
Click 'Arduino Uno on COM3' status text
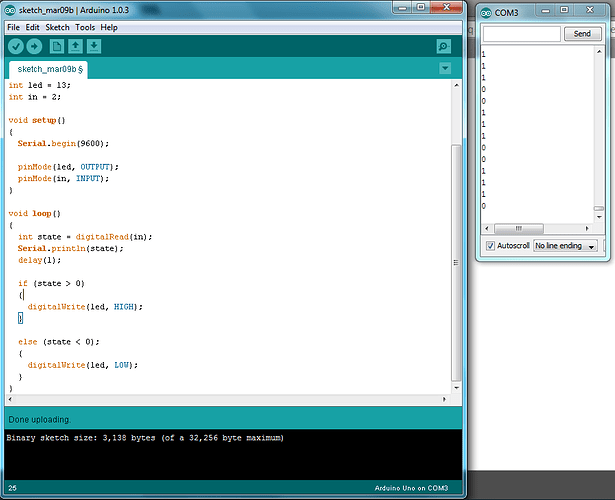tap(411, 488)
